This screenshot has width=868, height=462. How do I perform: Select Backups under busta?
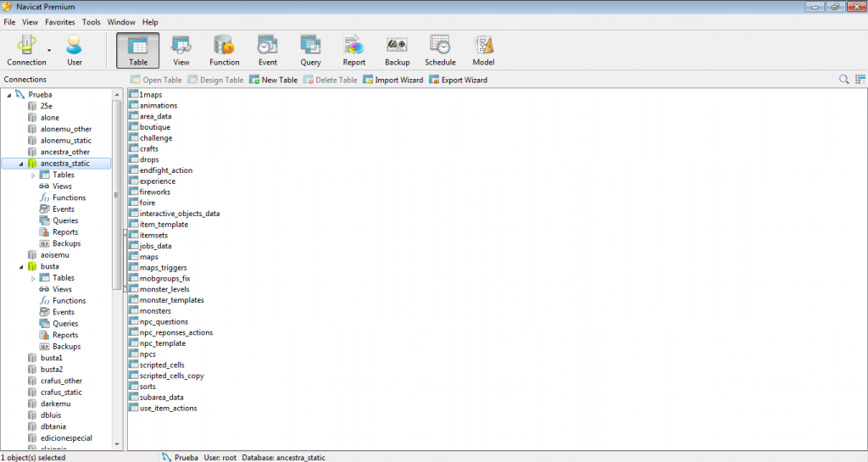60,347
